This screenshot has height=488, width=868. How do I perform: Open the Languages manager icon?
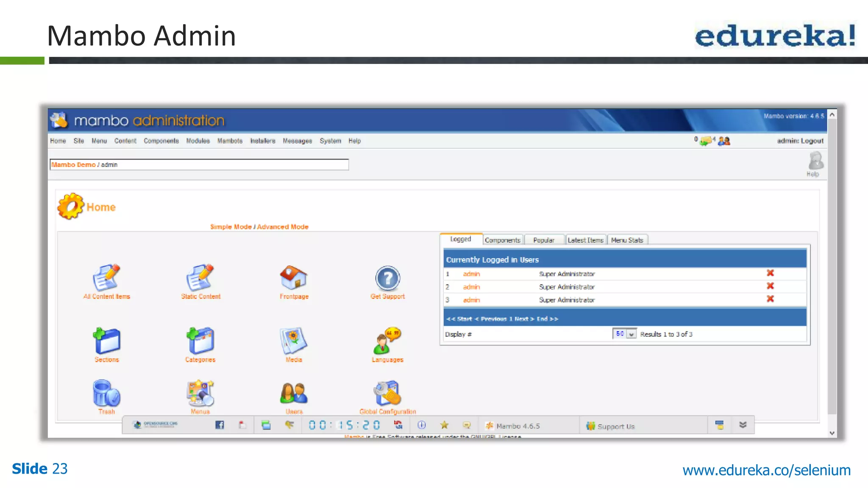387,341
